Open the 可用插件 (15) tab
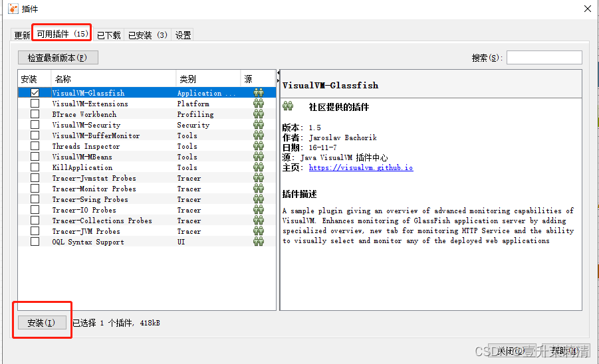599x364 pixels. (x=62, y=34)
